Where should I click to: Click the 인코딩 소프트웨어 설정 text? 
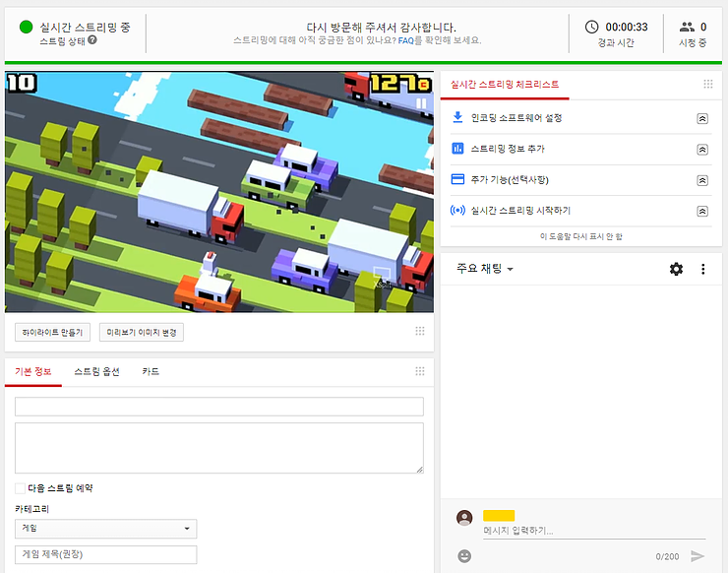click(x=516, y=117)
